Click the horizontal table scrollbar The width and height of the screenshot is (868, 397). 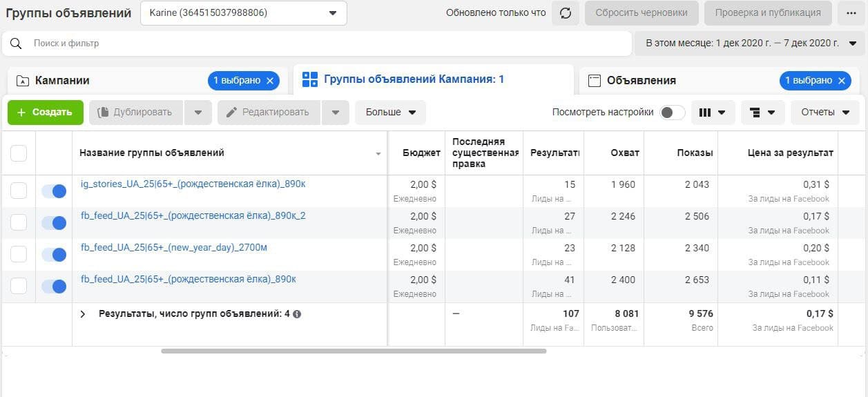pos(354,351)
